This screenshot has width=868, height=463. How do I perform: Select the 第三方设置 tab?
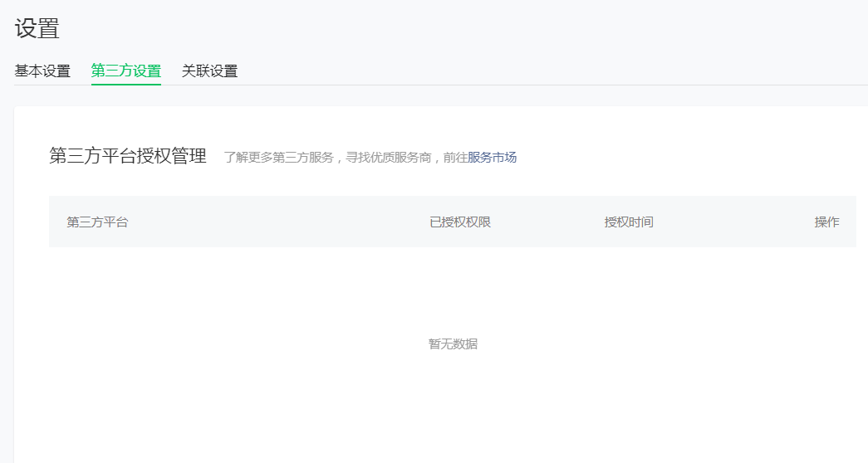coord(126,71)
